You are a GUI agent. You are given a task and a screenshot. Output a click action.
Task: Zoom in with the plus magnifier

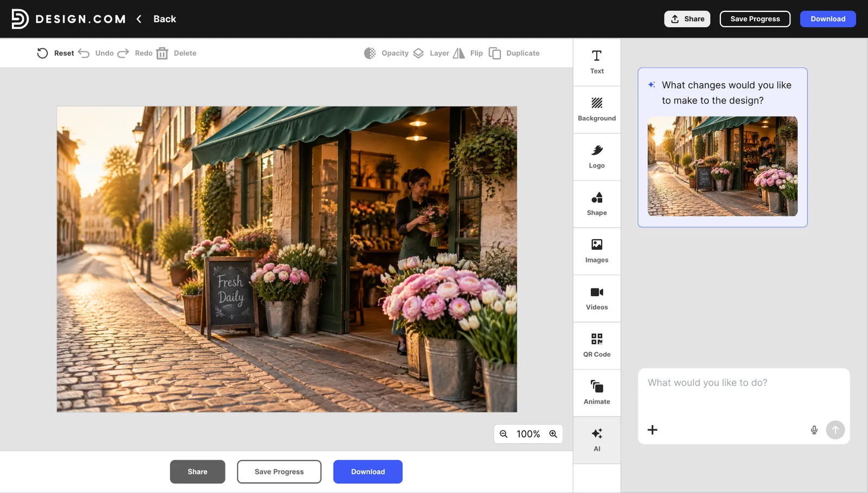(553, 434)
